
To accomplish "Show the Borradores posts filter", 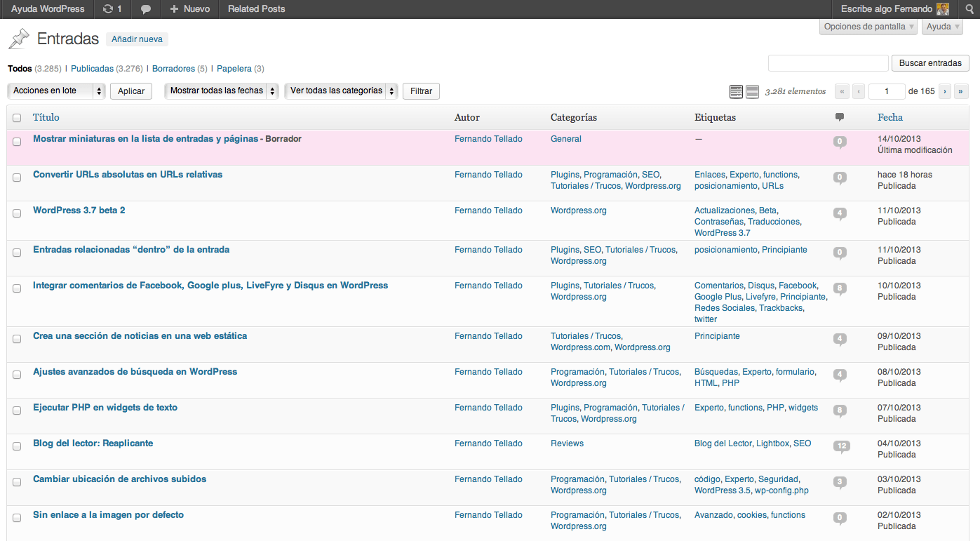I will [173, 69].
